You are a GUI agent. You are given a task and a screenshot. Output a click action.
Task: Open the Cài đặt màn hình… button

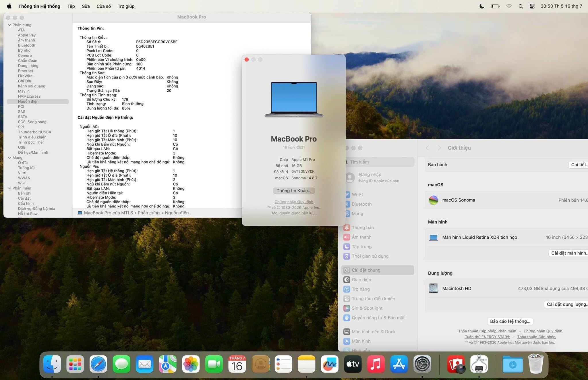(x=568, y=253)
